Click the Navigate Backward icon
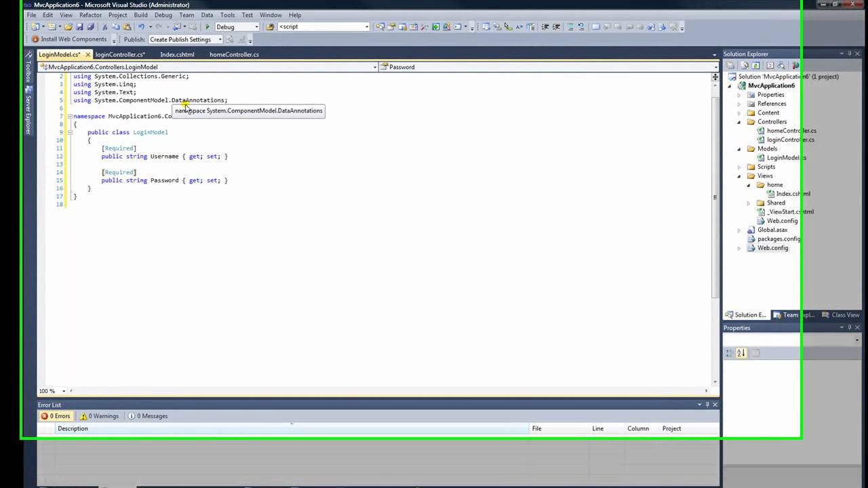This screenshot has height=488, width=868. pyautogui.click(x=177, y=26)
